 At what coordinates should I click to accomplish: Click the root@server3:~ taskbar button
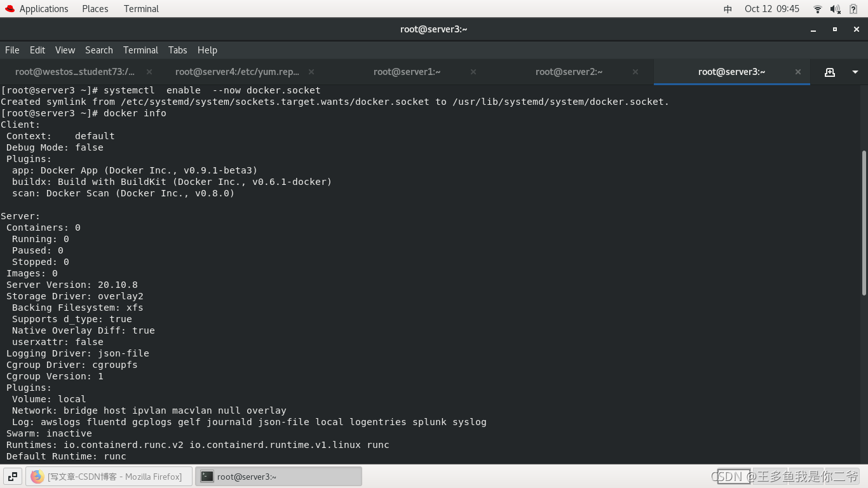tap(278, 477)
